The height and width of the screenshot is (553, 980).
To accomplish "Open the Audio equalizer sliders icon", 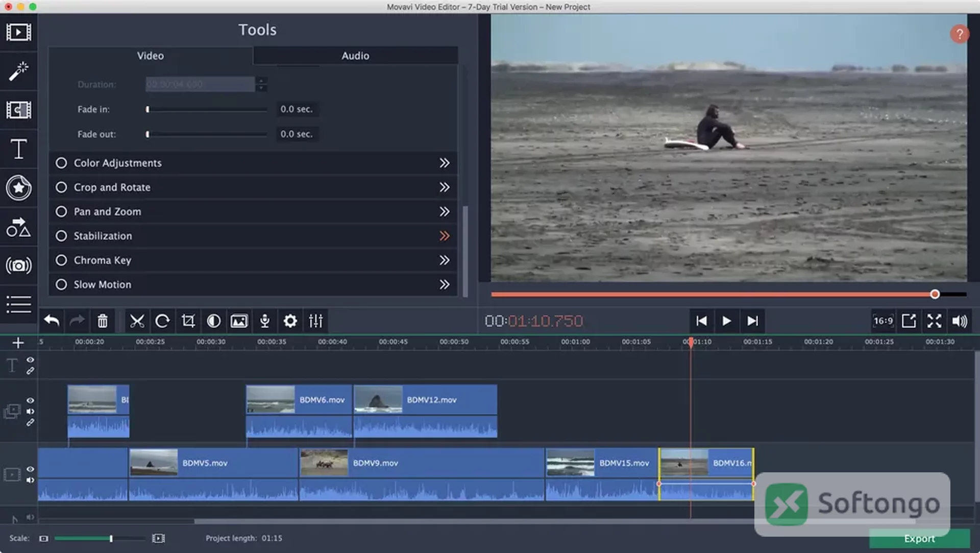I will 315,321.
